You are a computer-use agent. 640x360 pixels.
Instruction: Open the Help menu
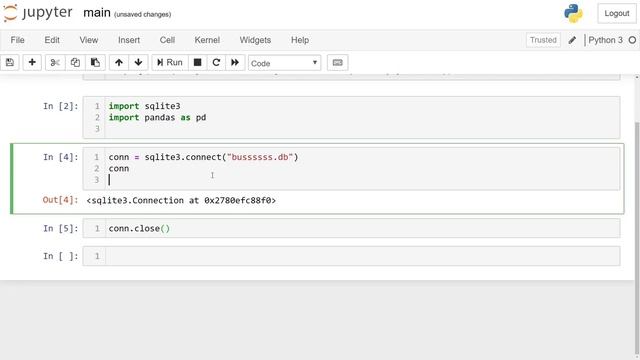point(300,40)
